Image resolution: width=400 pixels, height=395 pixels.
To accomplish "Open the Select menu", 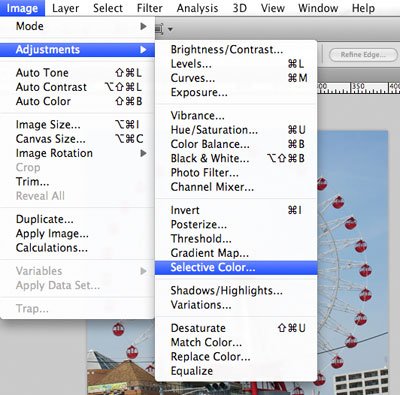I will (x=108, y=8).
